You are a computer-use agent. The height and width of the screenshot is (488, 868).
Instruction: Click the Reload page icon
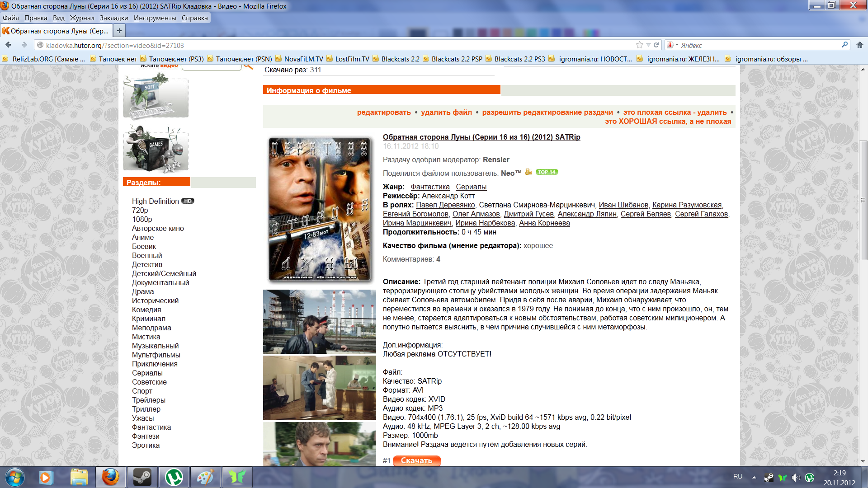656,45
